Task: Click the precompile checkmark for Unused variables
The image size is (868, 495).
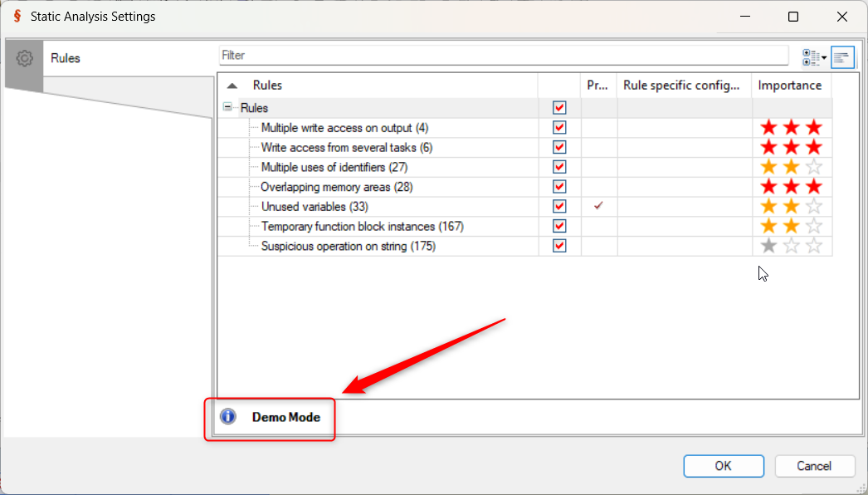Action: (x=597, y=207)
